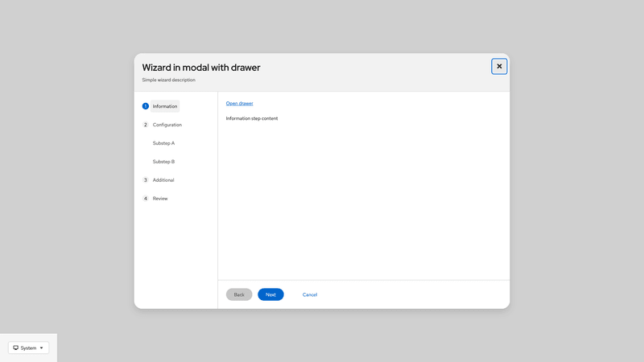Click the monitor icon in System selector
The width and height of the screenshot is (644, 362).
[16, 348]
